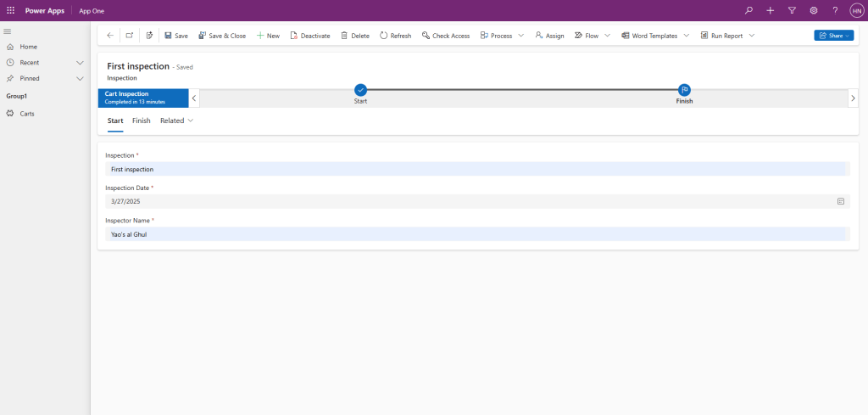Click the help question mark icon
This screenshot has height=415, width=868.
click(x=835, y=10)
